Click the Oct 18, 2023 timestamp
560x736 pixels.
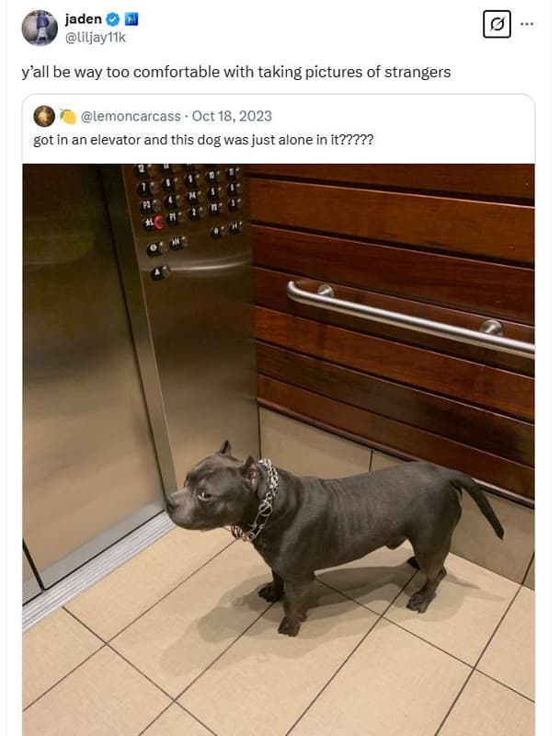click(232, 116)
